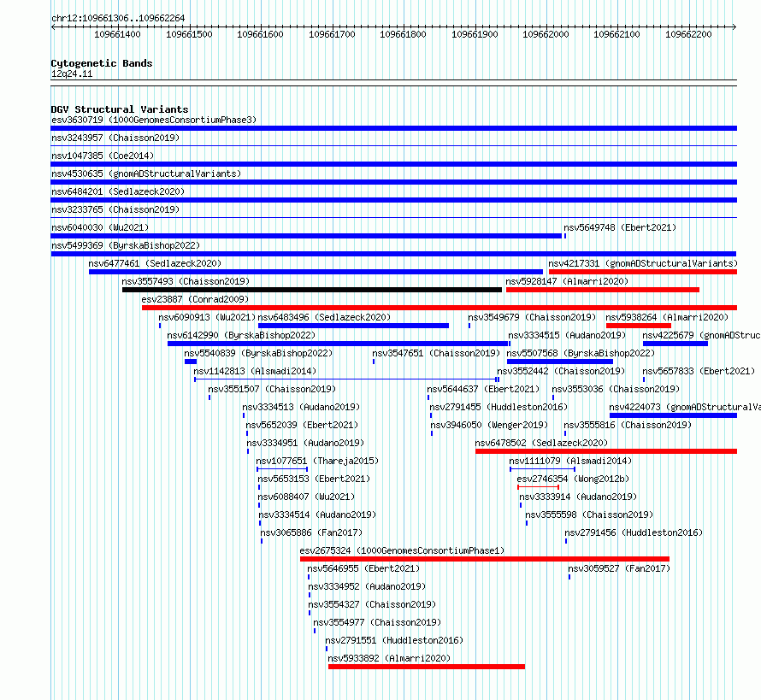The image size is (761, 700).
Task: Open nsv5499369 (ByrskaBishop2022) variant
Action: point(126,245)
